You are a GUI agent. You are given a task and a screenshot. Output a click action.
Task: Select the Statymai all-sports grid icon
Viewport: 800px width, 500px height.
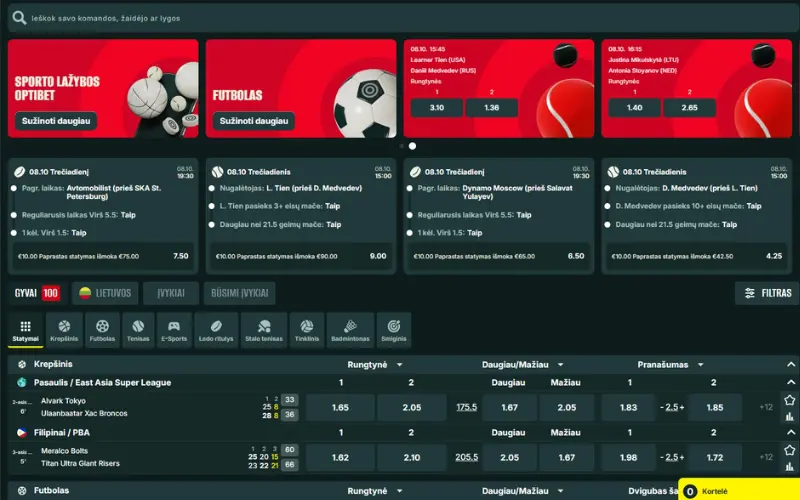pos(26,331)
